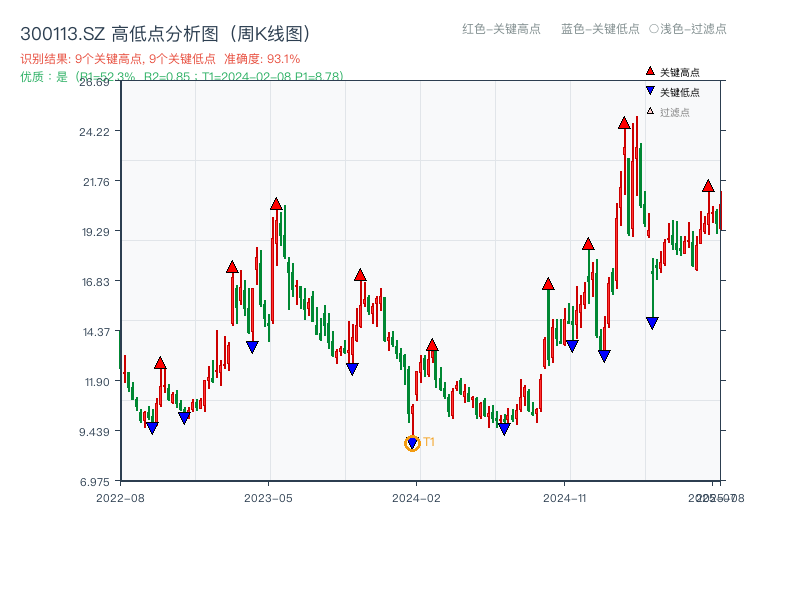Select the rightmost blue low-point triangle marker
The width and height of the screenshot is (800, 600).
click(x=652, y=321)
